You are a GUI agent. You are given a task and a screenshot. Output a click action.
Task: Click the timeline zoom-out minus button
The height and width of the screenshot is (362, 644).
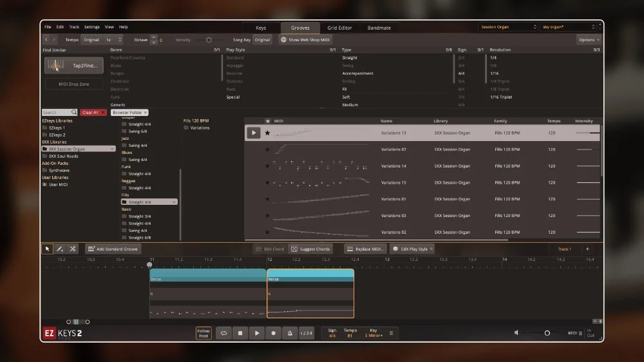594,321
